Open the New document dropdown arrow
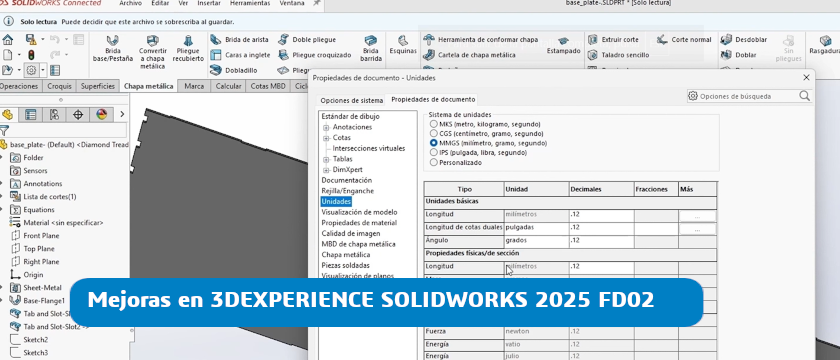The width and height of the screenshot is (840, 360). coord(19,55)
